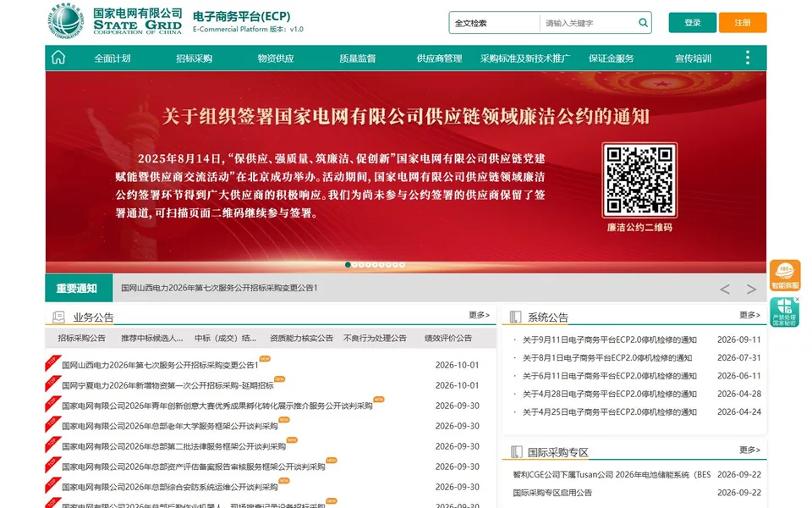Open 总部综合安防系统运维 announcement
Screen dimensions: 812x508
170,487
